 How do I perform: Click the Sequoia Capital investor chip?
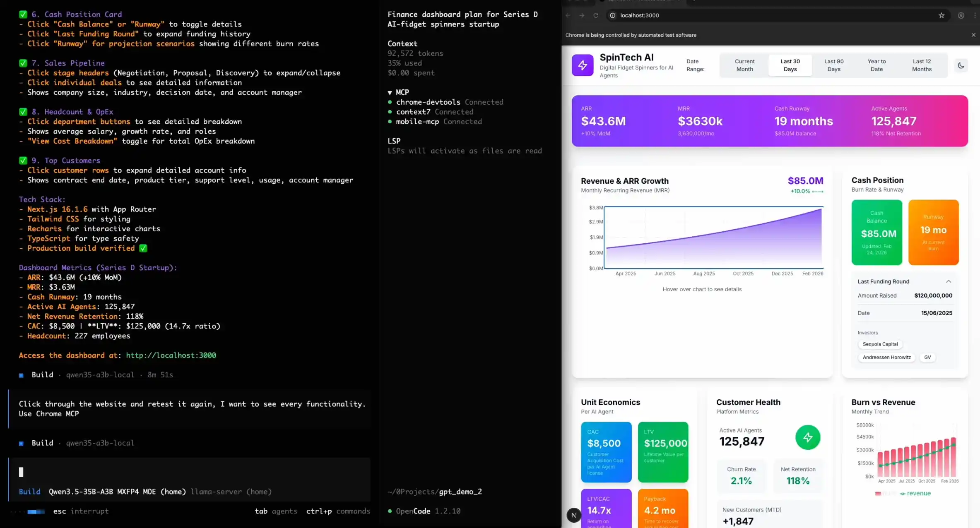pyautogui.click(x=880, y=344)
